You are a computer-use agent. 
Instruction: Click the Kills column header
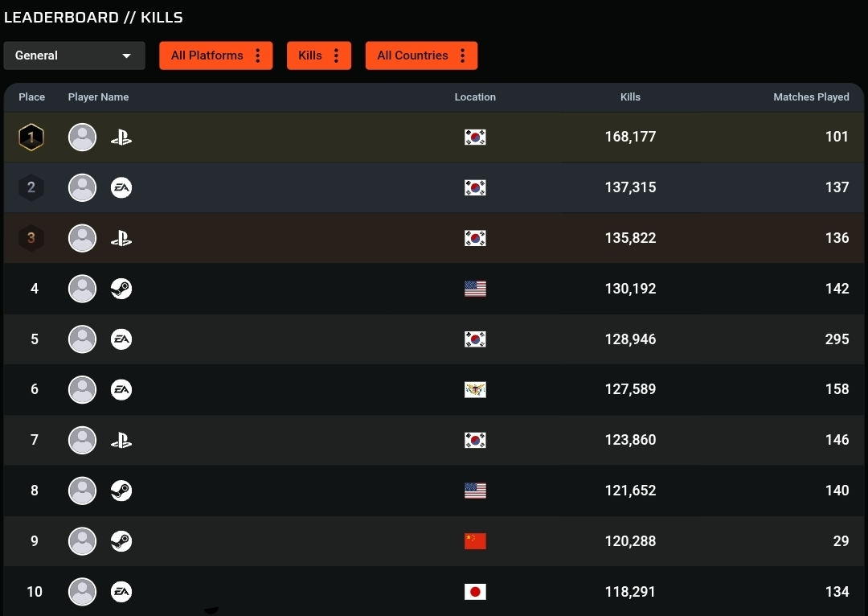[630, 97]
